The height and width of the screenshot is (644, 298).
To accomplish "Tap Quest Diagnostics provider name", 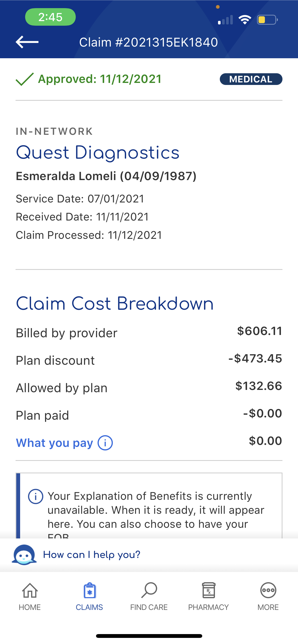I will (x=98, y=153).
